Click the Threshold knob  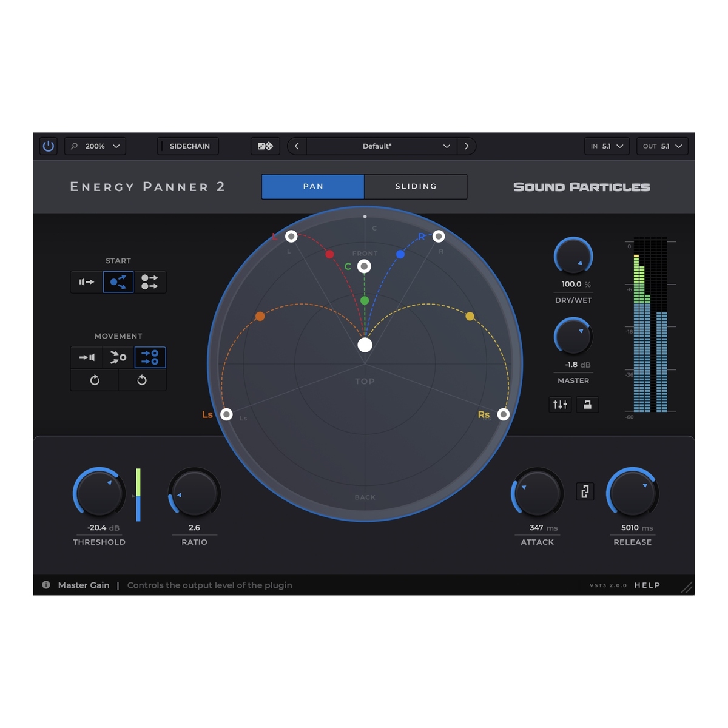(99, 493)
